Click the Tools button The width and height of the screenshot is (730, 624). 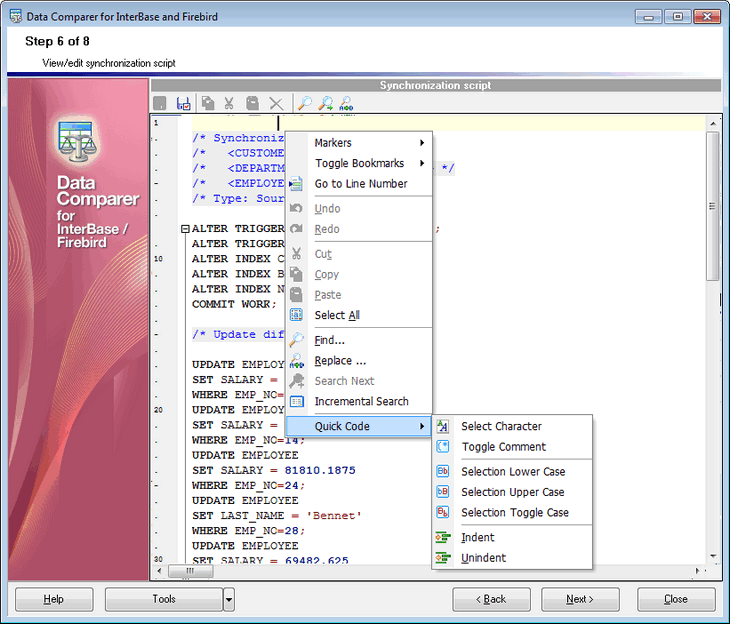tap(164, 599)
